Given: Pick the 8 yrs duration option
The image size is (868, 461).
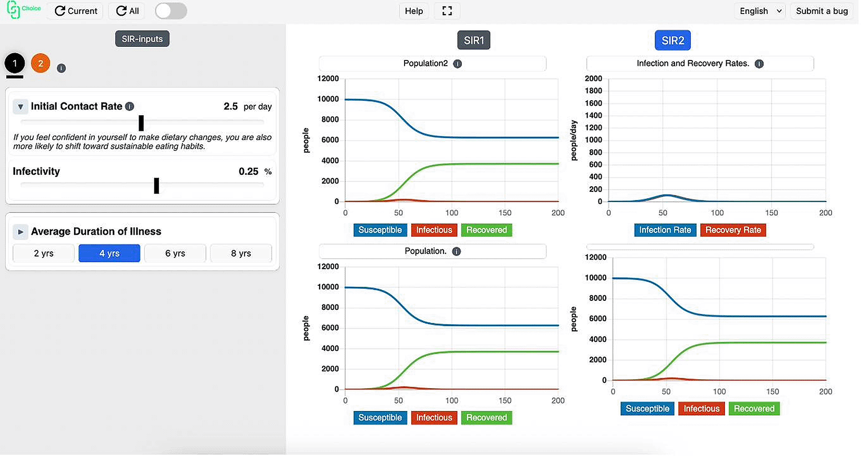Looking at the screenshot, I should click(x=241, y=253).
